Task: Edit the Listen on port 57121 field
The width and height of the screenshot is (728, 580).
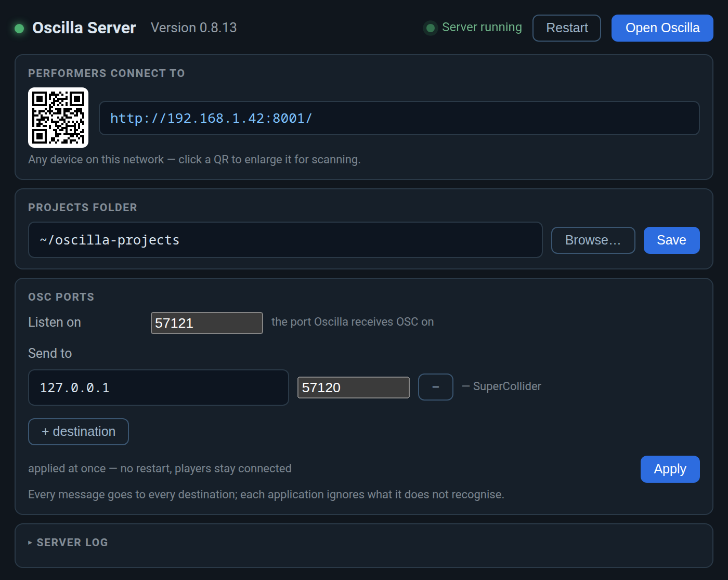Action: (207, 323)
